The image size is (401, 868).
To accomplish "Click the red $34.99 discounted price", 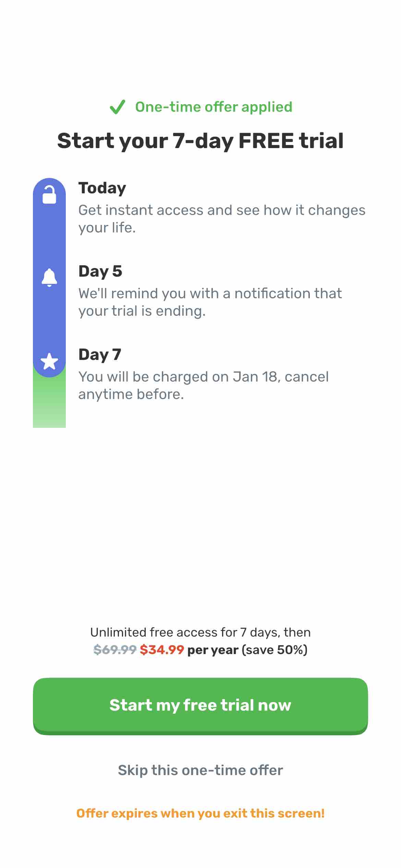I will tap(162, 650).
